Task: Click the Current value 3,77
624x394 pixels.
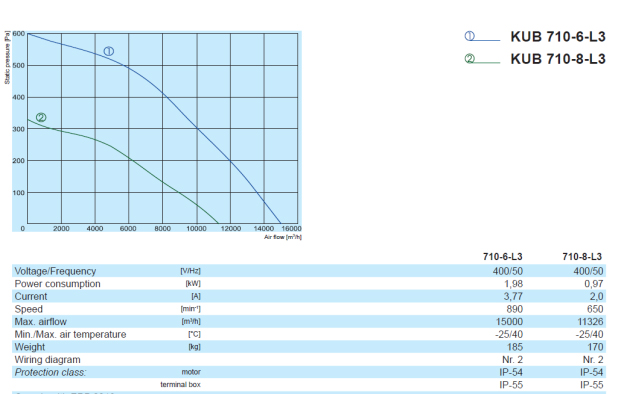Action: pyautogui.click(x=513, y=296)
